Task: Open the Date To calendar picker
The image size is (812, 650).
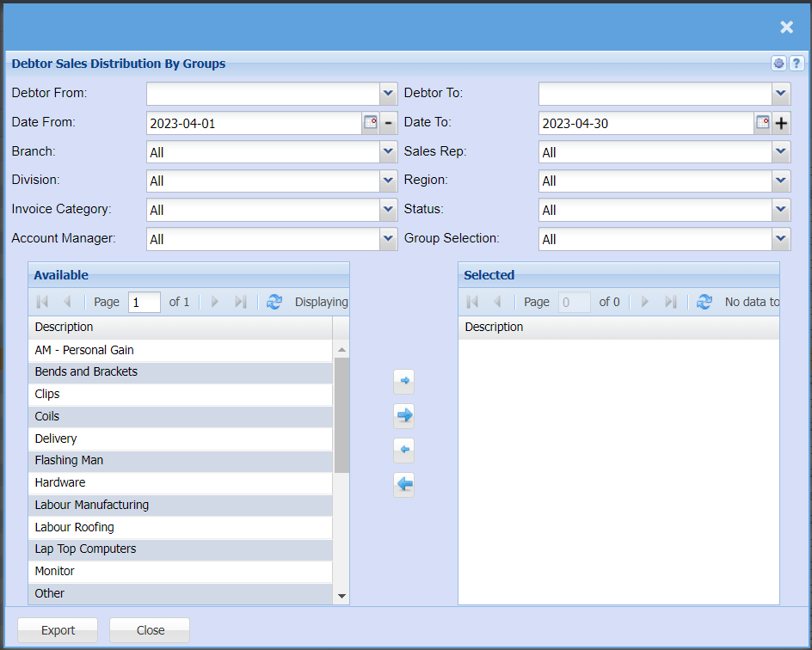Action: tap(762, 123)
